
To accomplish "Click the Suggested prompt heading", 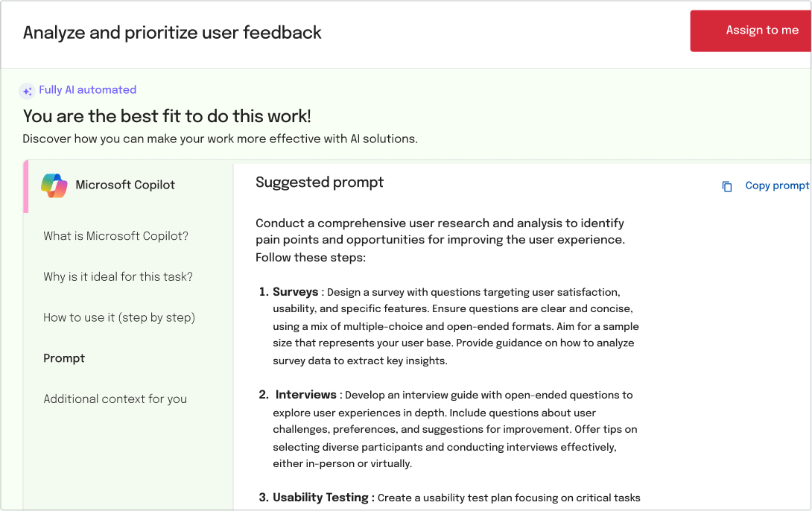I will pyautogui.click(x=320, y=182).
